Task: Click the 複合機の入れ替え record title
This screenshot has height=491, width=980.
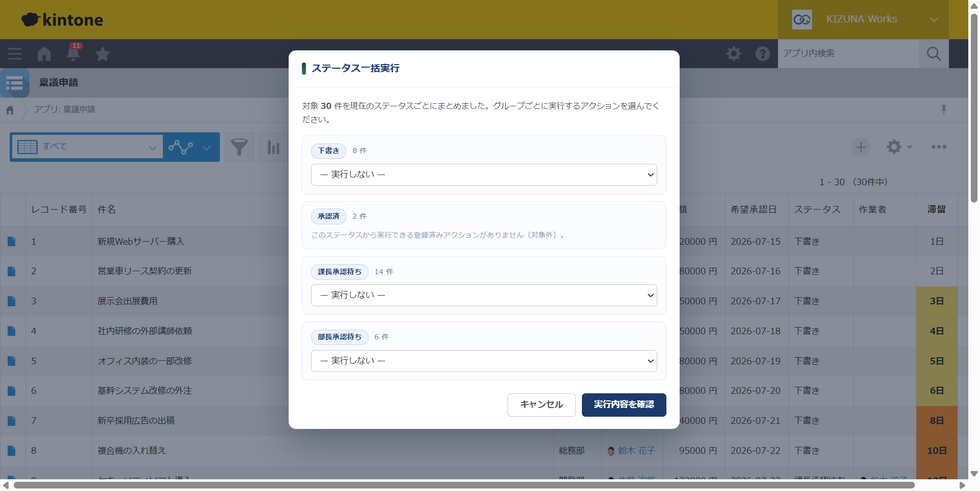Action: point(132,451)
